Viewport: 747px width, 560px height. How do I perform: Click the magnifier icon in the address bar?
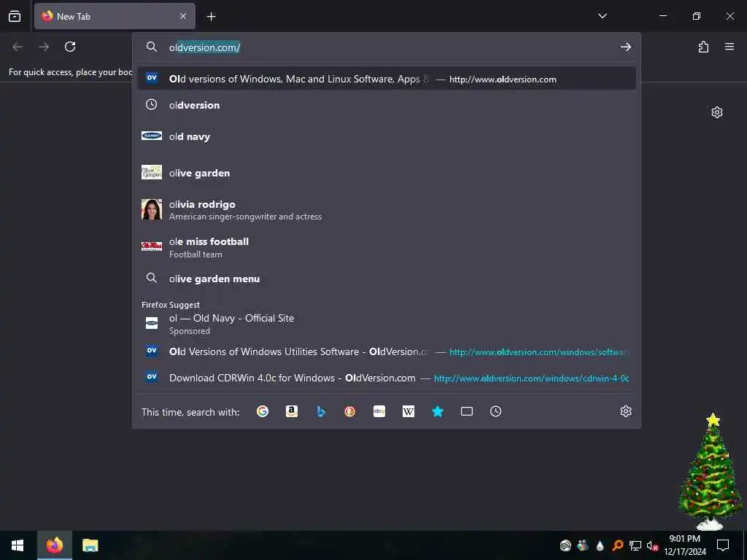pos(152,47)
